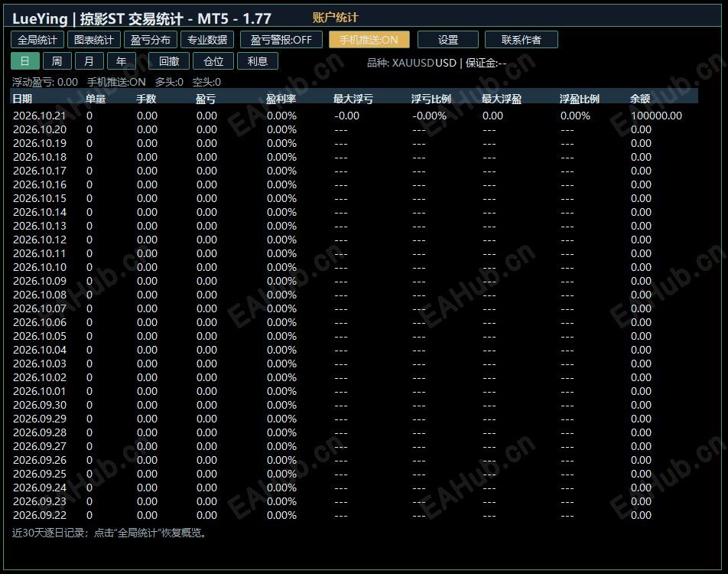Turn off 手机推送 notifications
728x574 pixels.
[x=369, y=40]
